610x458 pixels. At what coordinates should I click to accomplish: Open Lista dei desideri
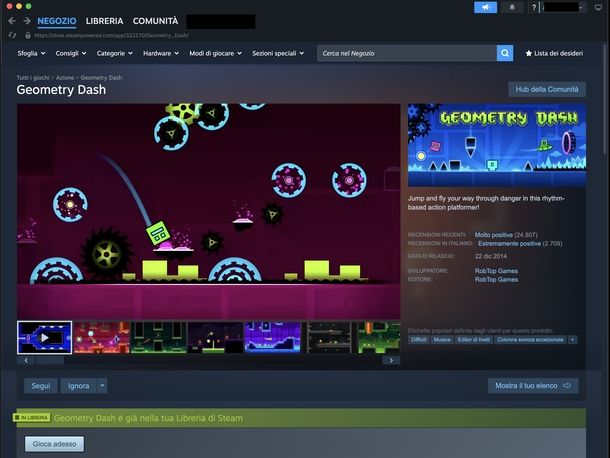554,53
